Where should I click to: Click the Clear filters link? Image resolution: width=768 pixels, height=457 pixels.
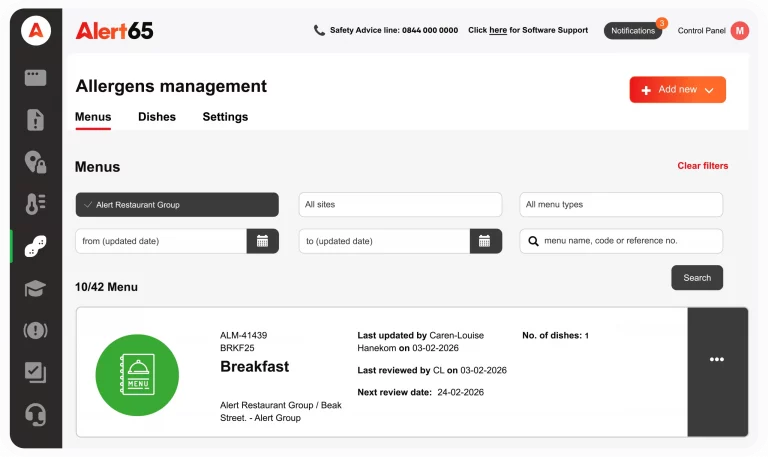(x=703, y=166)
